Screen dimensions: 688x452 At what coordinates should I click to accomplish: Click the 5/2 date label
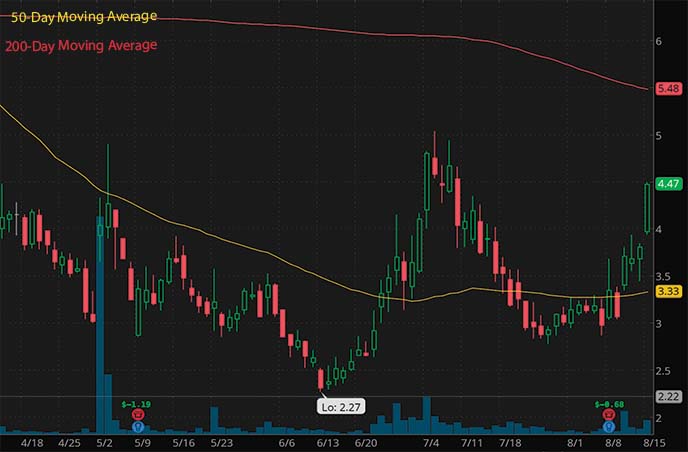pyautogui.click(x=104, y=442)
